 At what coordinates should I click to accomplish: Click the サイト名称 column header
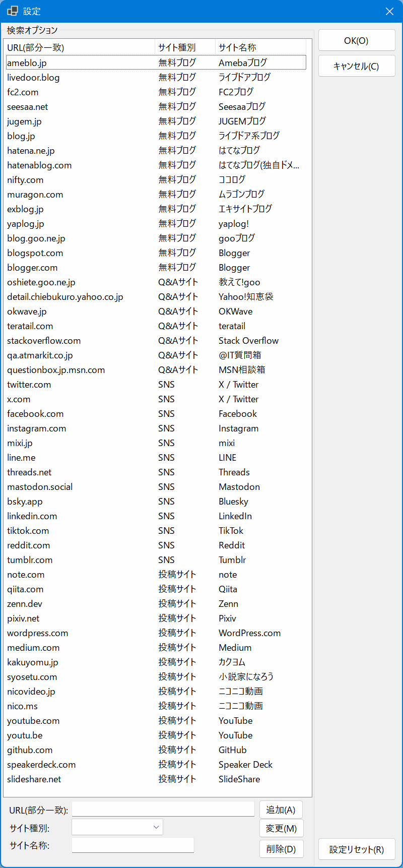pos(261,47)
